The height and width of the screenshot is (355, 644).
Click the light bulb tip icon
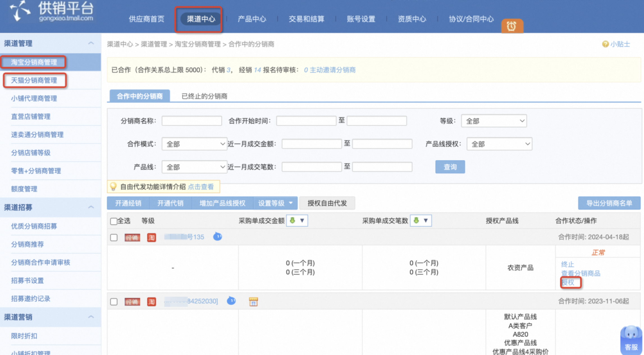tap(113, 186)
